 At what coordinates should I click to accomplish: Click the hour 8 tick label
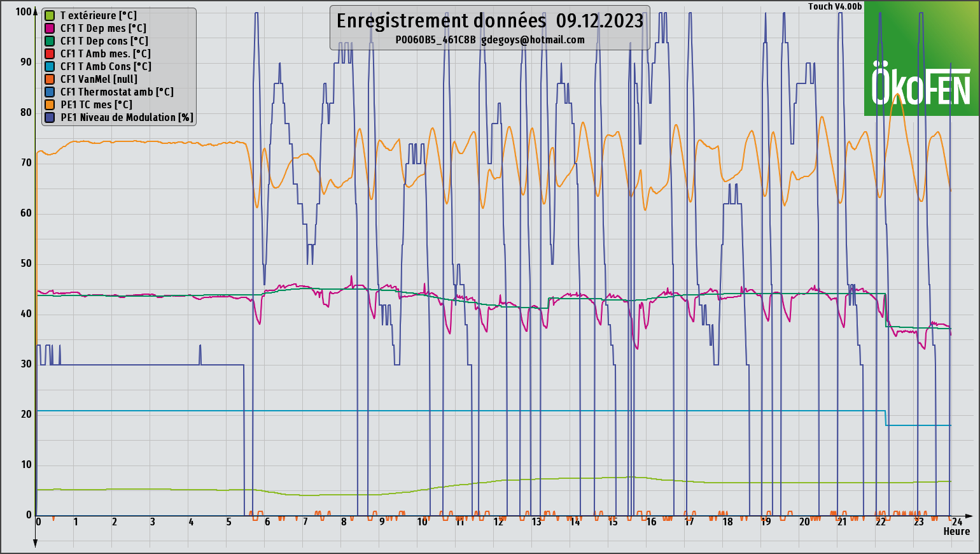click(x=344, y=522)
